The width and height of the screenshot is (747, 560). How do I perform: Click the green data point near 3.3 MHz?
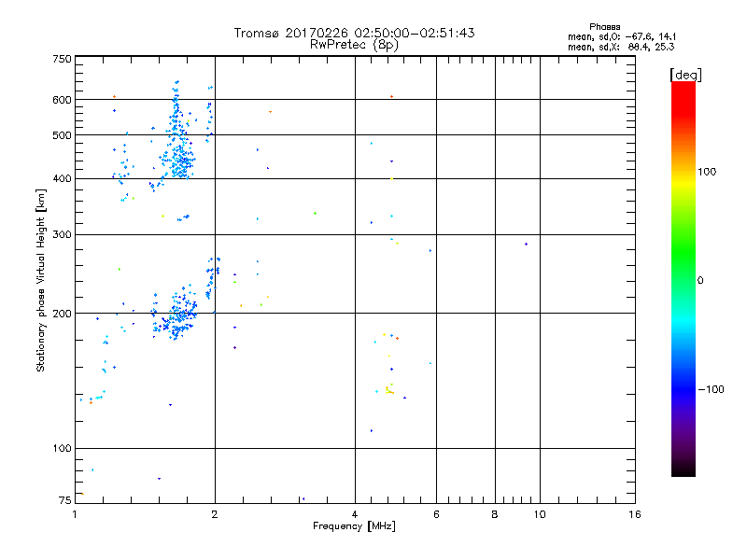[315, 214]
